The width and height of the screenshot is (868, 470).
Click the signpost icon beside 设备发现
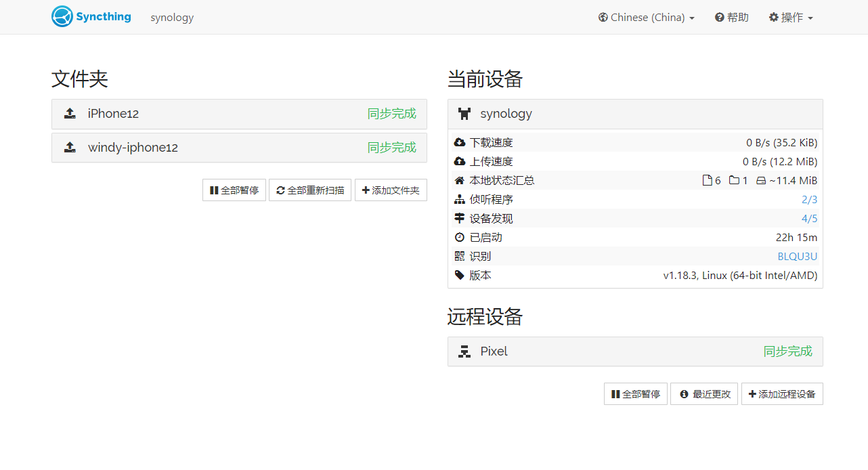click(460, 218)
